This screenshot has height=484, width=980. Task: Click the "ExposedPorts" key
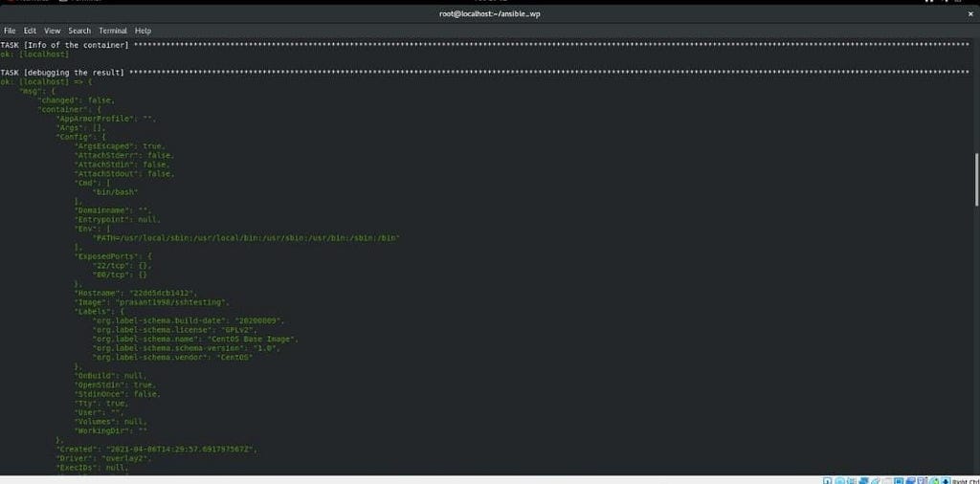point(111,256)
